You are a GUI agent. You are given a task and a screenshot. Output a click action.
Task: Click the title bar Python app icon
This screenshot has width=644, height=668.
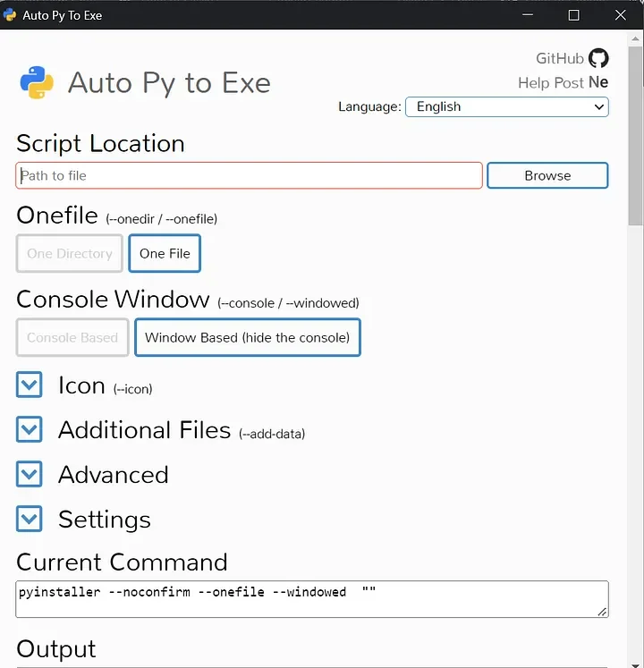pyautogui.click(x=10, y=15)
